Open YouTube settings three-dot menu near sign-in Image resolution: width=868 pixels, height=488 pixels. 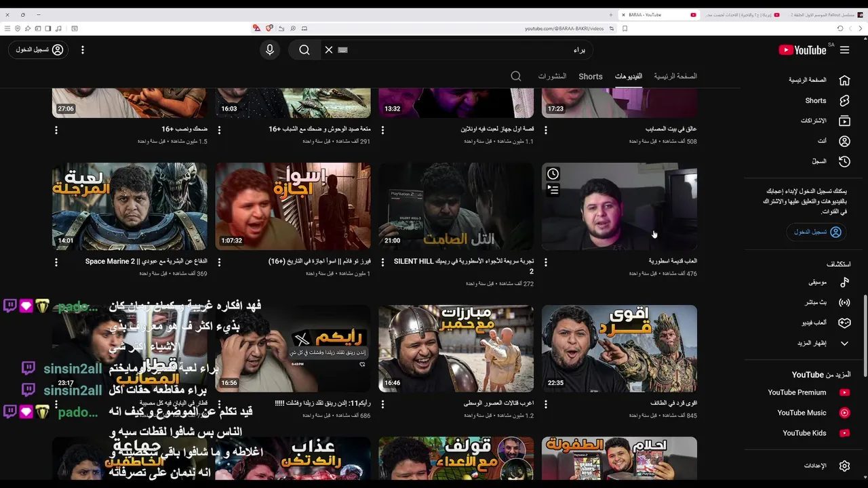coord(83,50)
